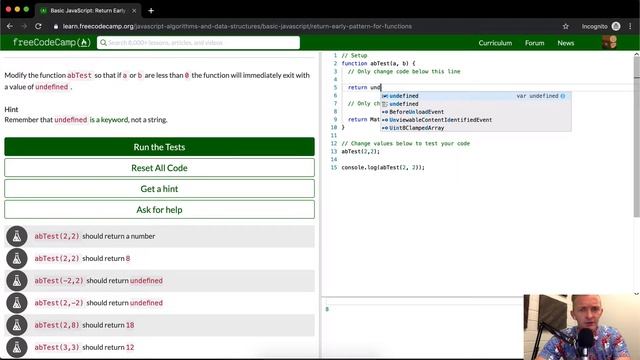Click flask icon for 'abTest(-2,2) should return undefined'
The width and height of the screenshot is (640, 360).
coord(17,281)
